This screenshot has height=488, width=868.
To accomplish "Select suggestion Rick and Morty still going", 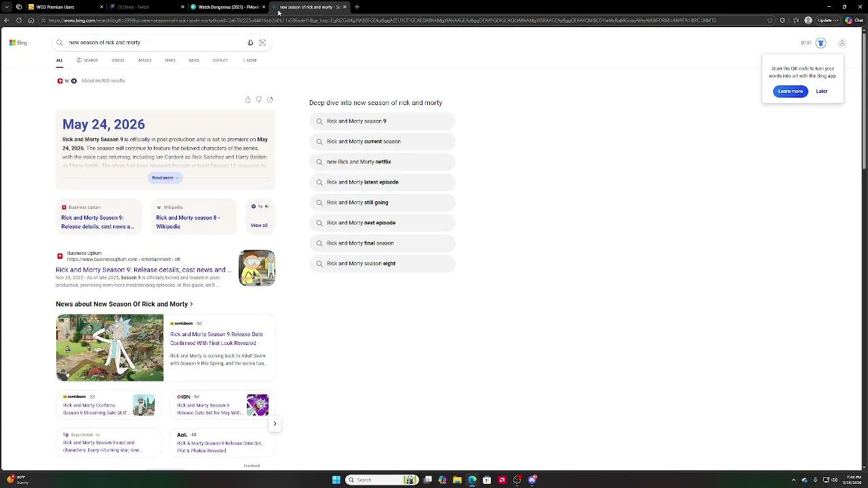I will pyautogui.click(x=382, y=203).
